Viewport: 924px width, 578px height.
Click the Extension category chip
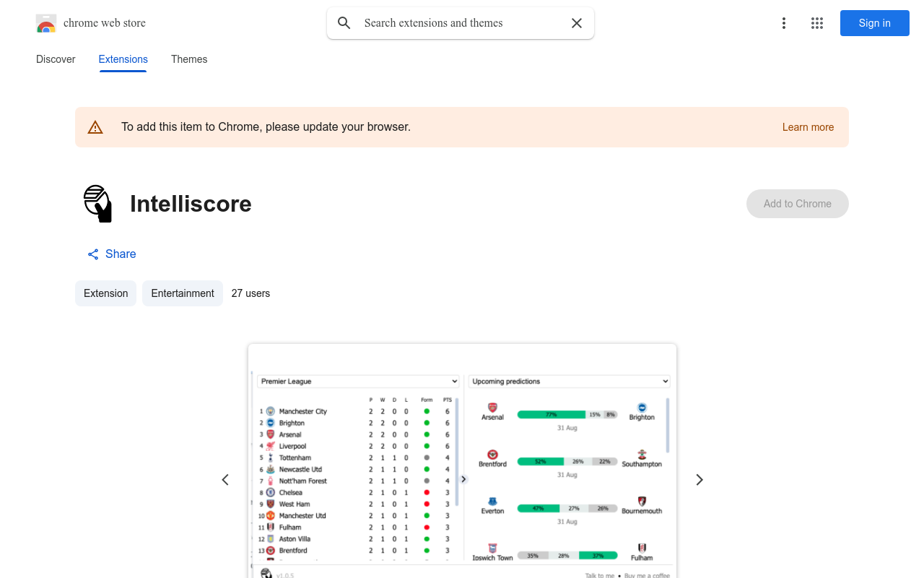click(x=105, y=293)
